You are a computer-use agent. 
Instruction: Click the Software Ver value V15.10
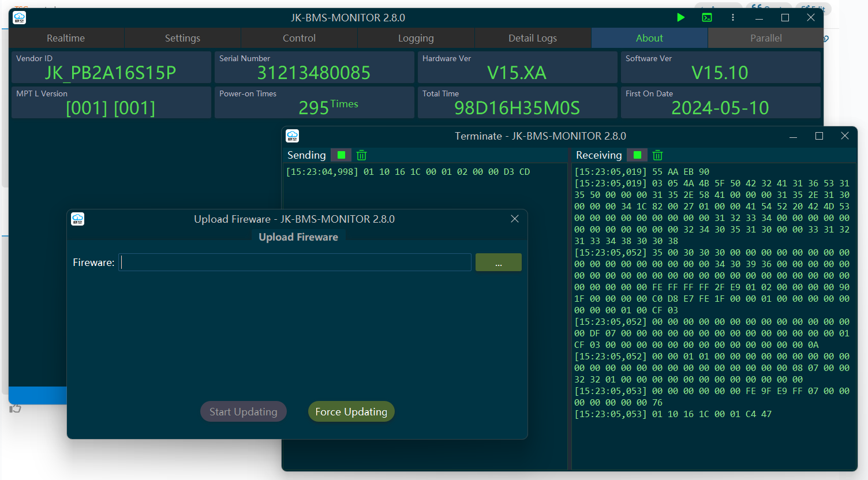point(720,73)
